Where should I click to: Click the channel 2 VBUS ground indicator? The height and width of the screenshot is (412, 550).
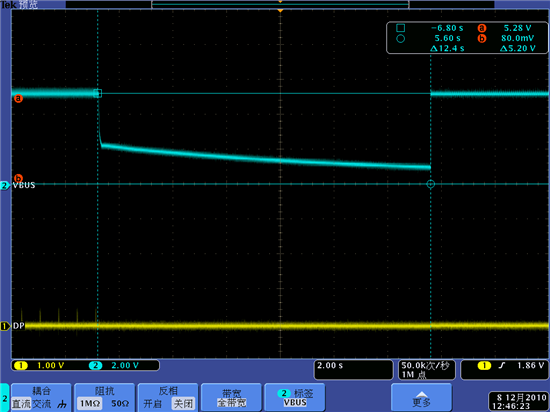point(5,185)
